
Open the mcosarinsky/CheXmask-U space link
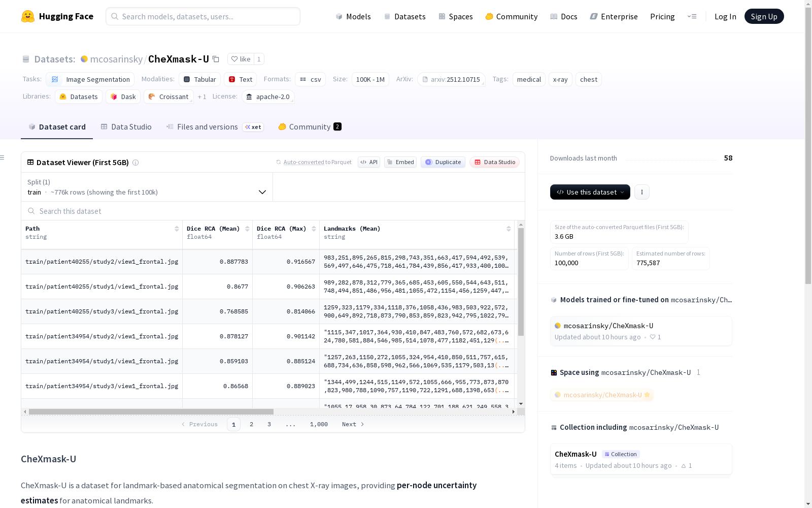(x=602, y=395)
